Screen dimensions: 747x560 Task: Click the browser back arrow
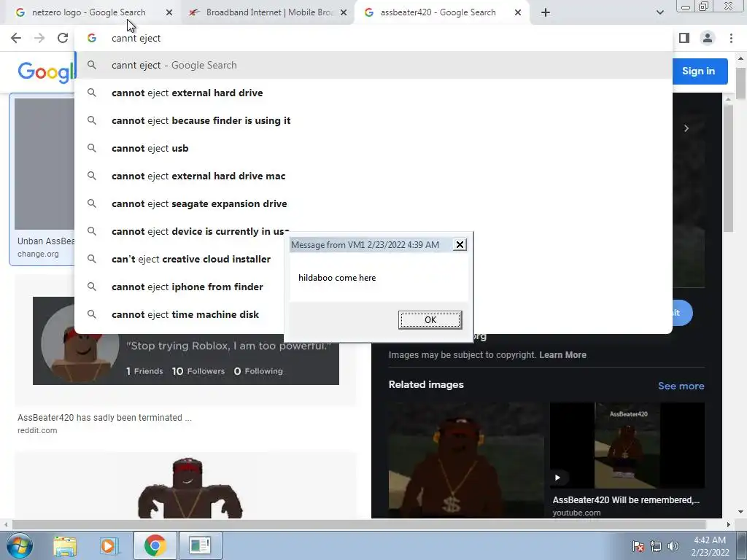pos(16,38)
